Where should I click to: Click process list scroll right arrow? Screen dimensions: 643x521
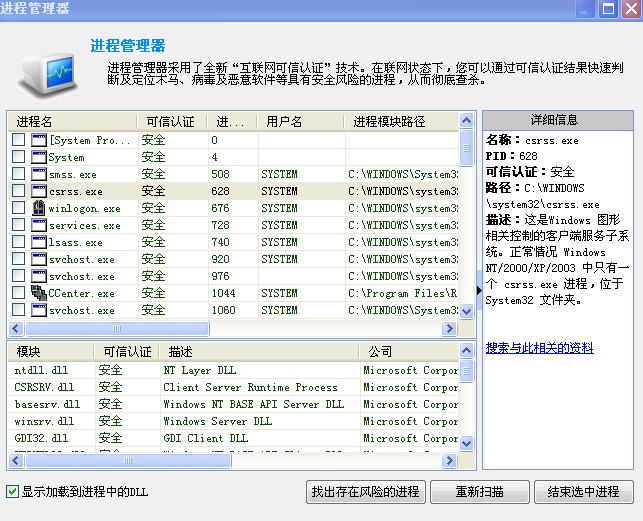[449, 328]
